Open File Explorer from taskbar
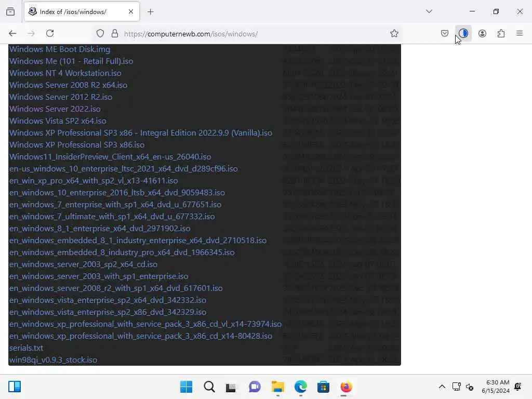This screenshot has height=399, width=532. pyautogui.click(x=278, y=387)
